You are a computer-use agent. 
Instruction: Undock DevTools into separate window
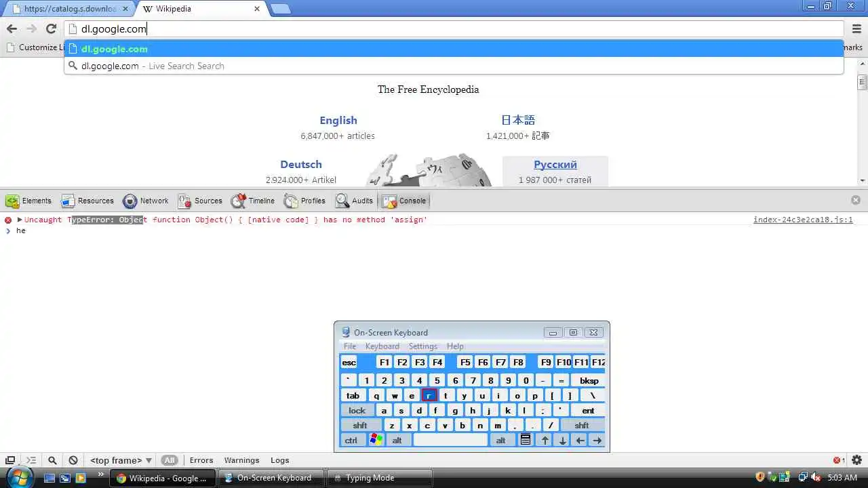tap(10, 460)
